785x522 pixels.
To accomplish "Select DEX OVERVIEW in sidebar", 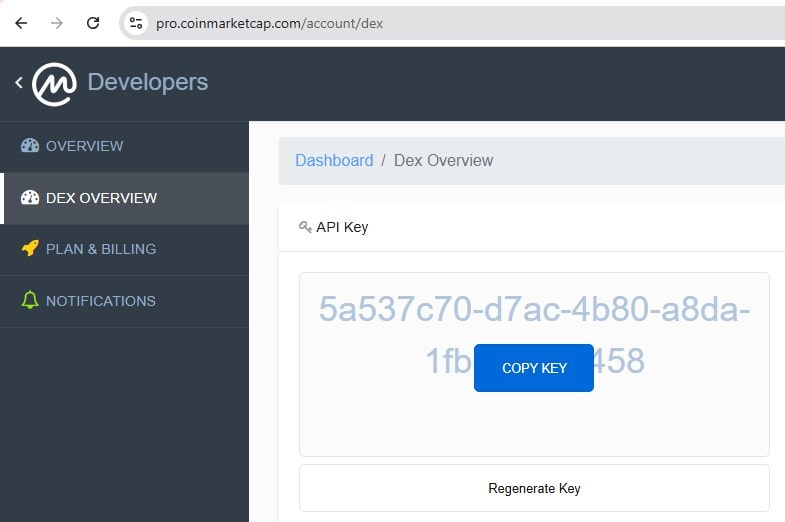I will click(124, 198).
